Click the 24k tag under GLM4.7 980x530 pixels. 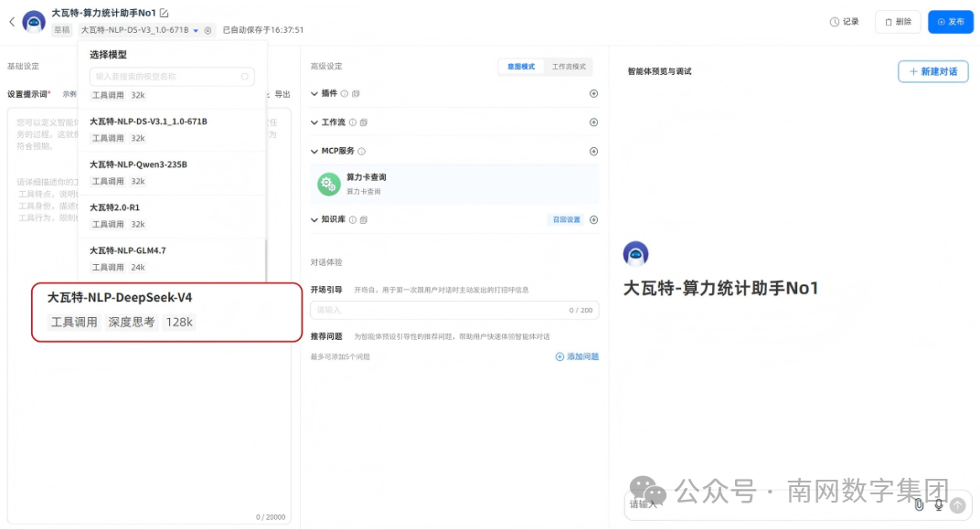pyautogui.click(x=137, y=268)
